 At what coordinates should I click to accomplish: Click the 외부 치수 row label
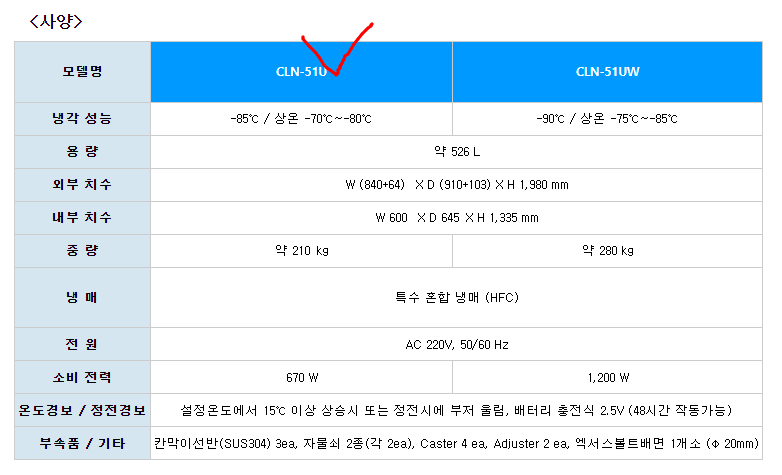pos(83,185)
